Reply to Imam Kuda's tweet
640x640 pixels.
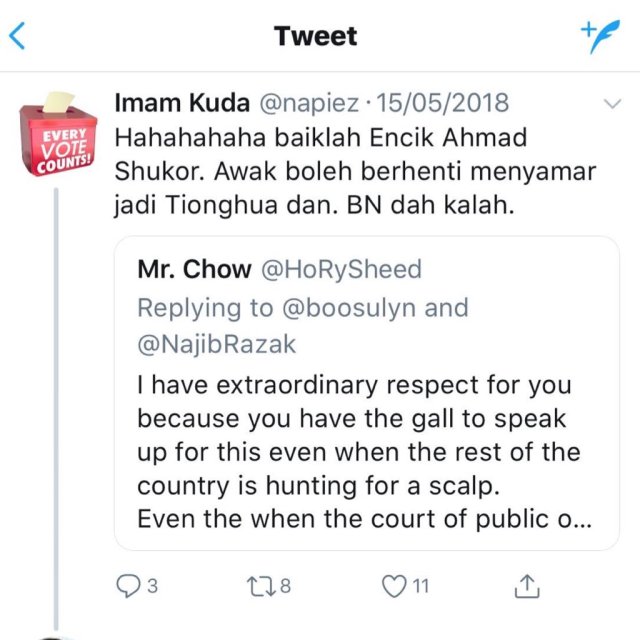pyautogui.click(x=128, y=586)
